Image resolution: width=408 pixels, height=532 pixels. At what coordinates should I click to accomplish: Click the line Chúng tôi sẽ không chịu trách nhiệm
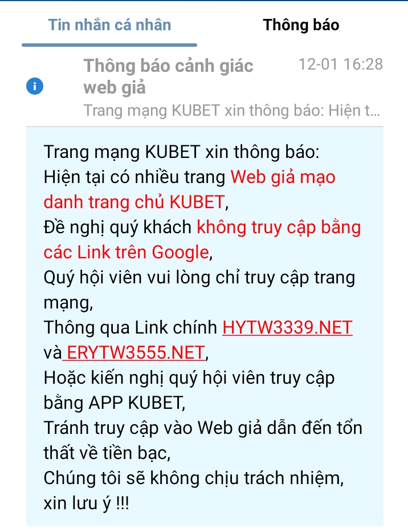click(194, 478)
